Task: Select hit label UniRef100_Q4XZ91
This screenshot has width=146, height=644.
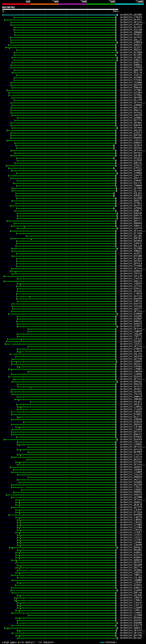Action: coord(131,158)
